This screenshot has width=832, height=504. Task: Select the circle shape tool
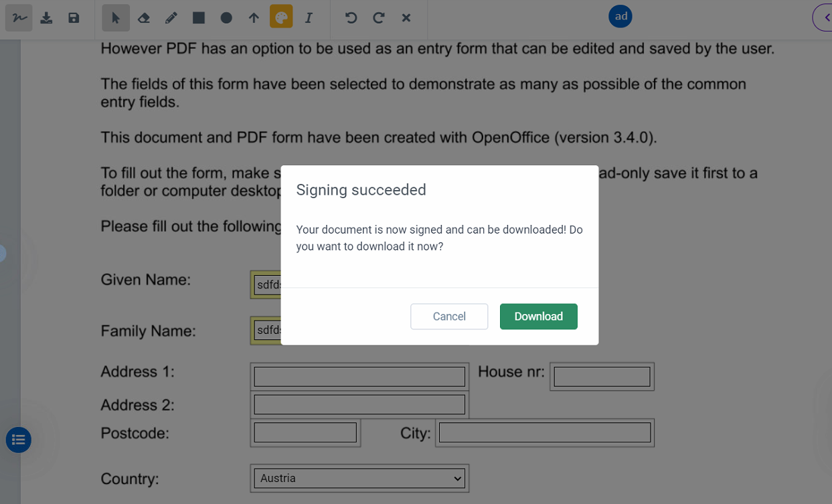click(x=226, y=18)
